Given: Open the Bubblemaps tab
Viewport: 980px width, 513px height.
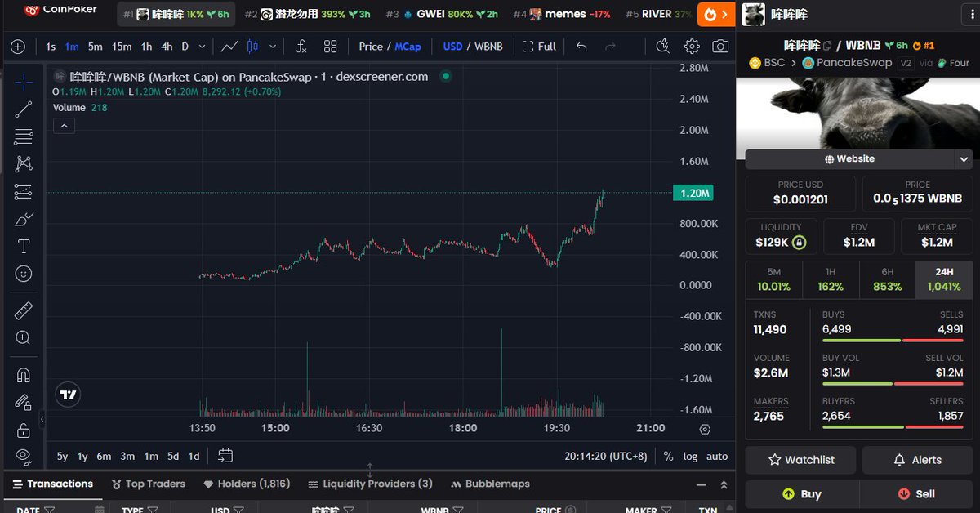Looking at the screenshot, I should (x=490, y=484).
